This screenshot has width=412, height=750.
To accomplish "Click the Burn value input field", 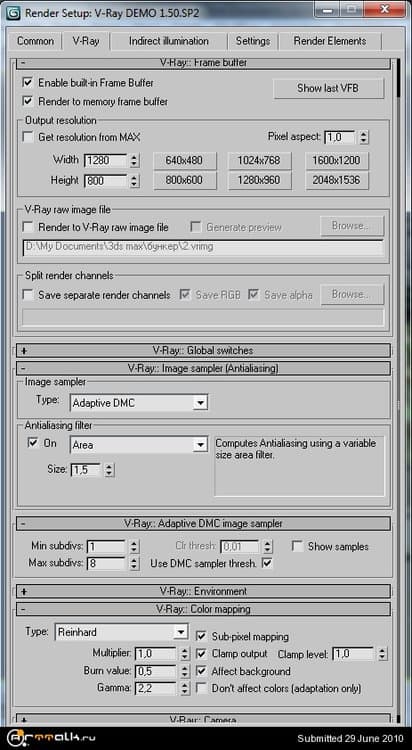I will pyautogui.click(x=156, y=671).
